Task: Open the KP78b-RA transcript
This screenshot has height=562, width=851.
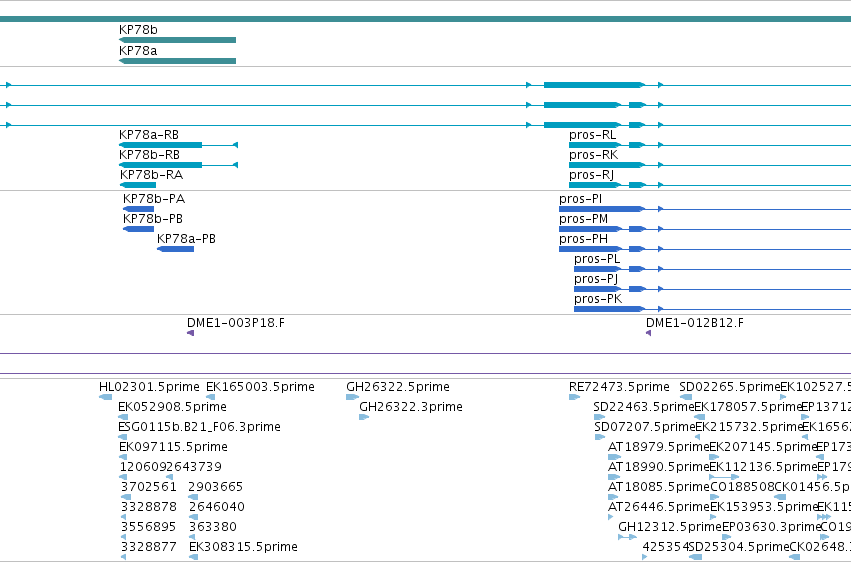Action: [x=138, y=185]
